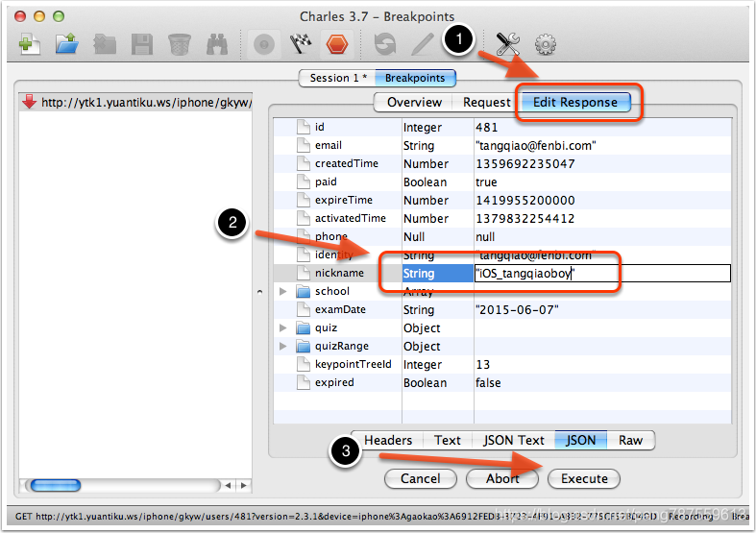756x533 pixels.
Task: Toggle throttling with checkered flag icon
Action: click(301, 44)
